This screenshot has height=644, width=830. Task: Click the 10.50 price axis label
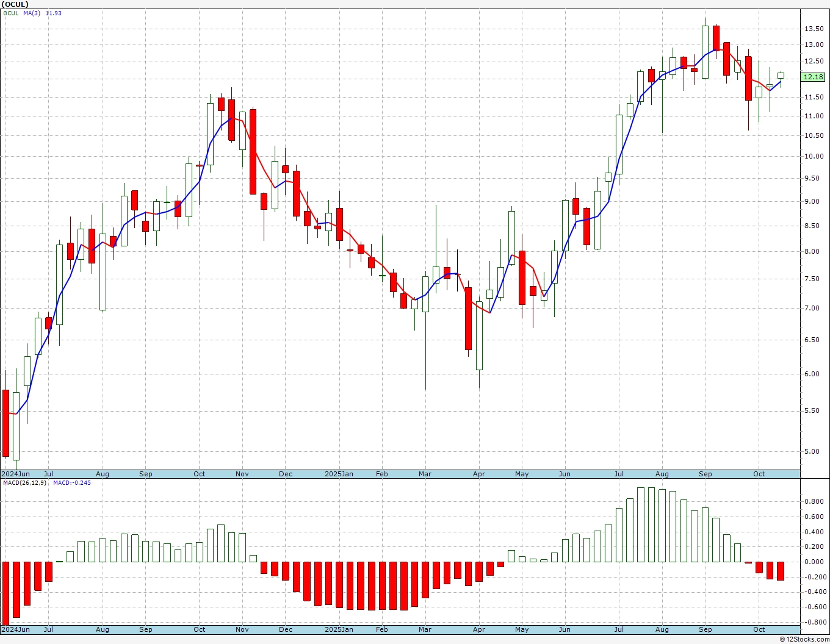point(814,135)
